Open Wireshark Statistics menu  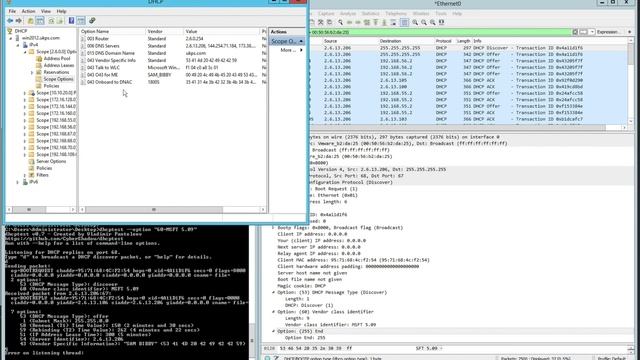click(370, 14)
